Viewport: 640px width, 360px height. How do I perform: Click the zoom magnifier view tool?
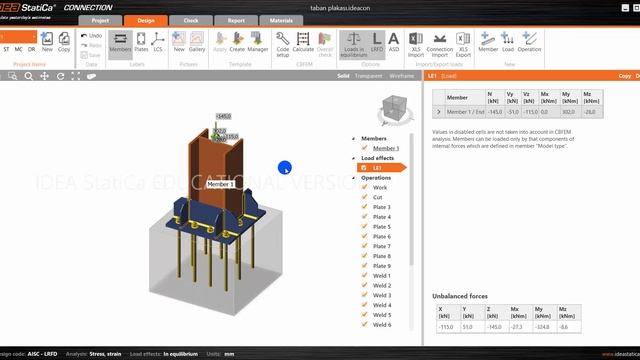coord(29,76)
